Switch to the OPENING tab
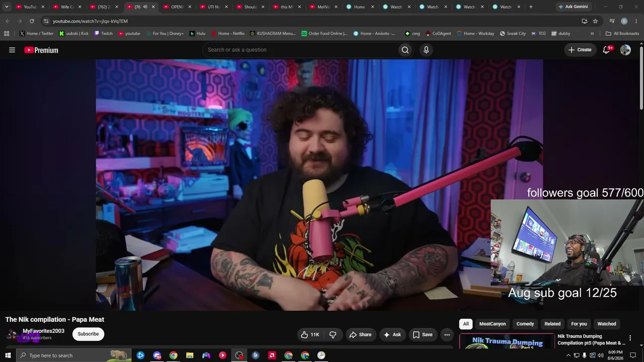Image resolution: width=644 pixels, height=362 pixels. tap(177, 7)
